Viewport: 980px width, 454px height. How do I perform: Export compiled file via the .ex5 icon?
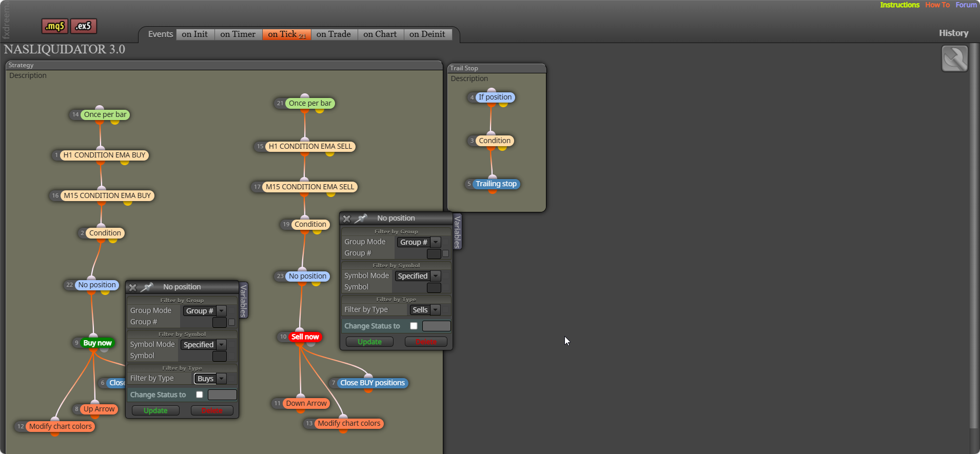(83, 26)
